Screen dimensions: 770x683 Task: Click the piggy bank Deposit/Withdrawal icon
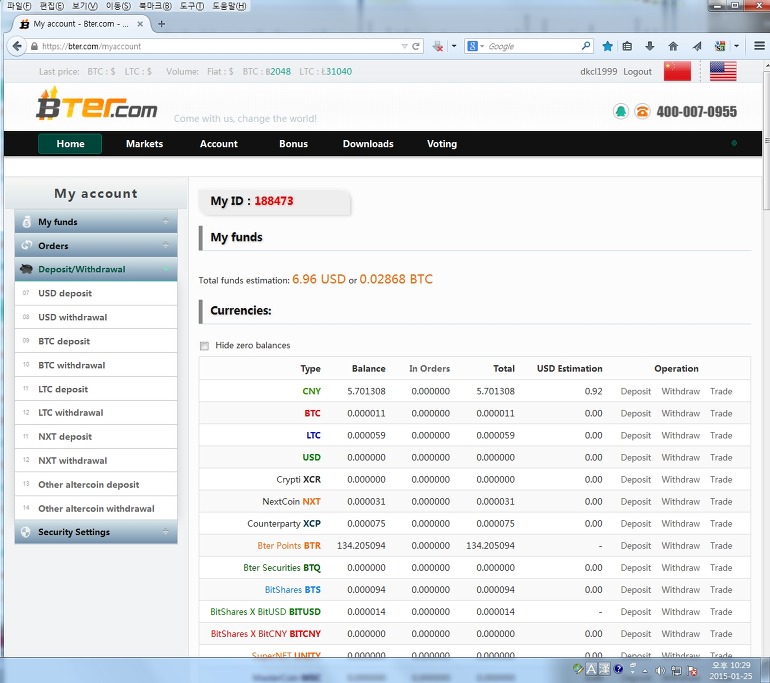[x=27, y=269]
